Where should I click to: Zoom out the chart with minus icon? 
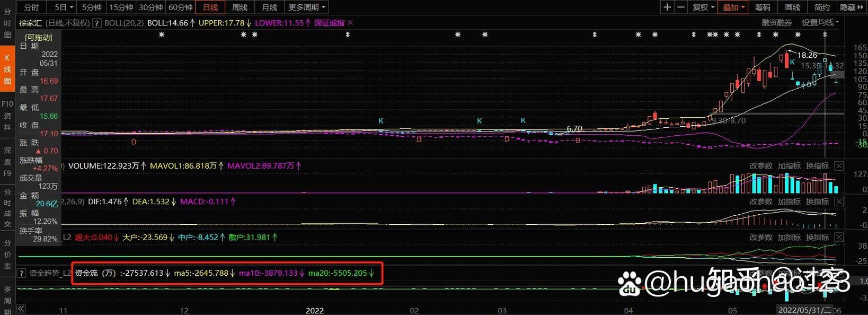[x=681, y=7]
